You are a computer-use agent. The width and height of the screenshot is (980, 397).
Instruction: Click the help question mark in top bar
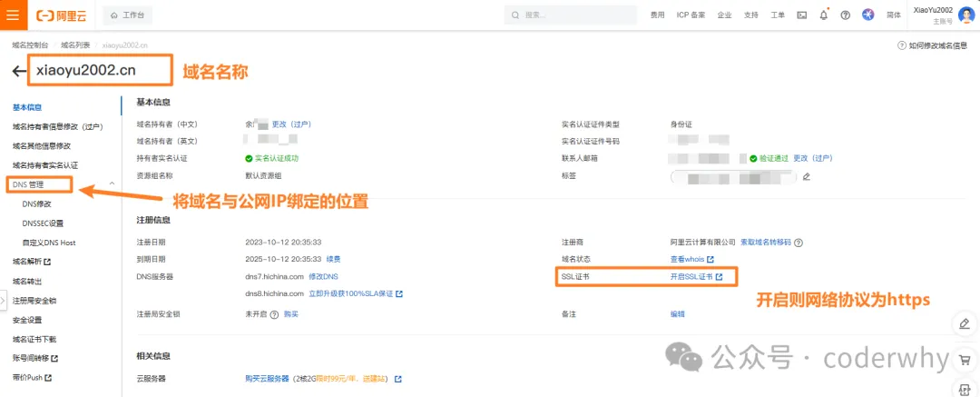tap(845, 15)
